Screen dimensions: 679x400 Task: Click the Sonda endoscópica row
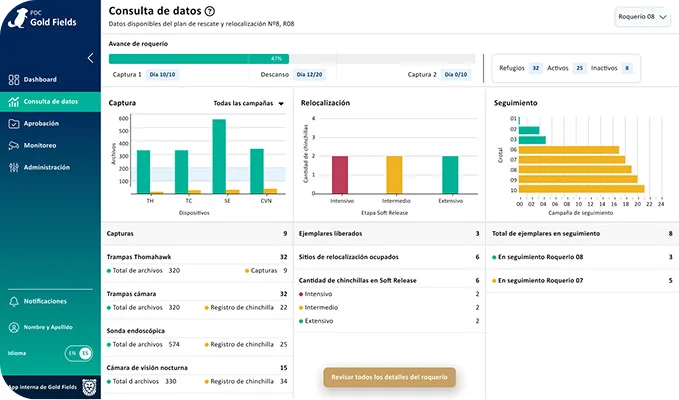[x=197, y=331]
